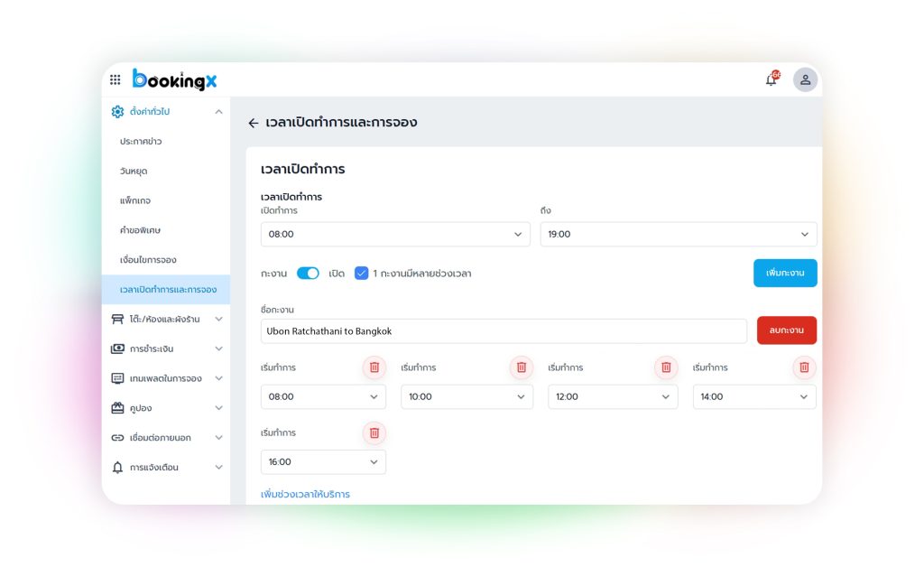Screen dimensions: 924x567
Task: Click the red ลบกะงาน button
Action: (x=786, y=330)
